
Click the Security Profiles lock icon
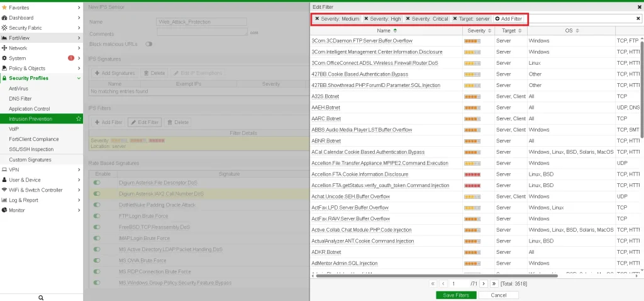click(x=4, y=78)
